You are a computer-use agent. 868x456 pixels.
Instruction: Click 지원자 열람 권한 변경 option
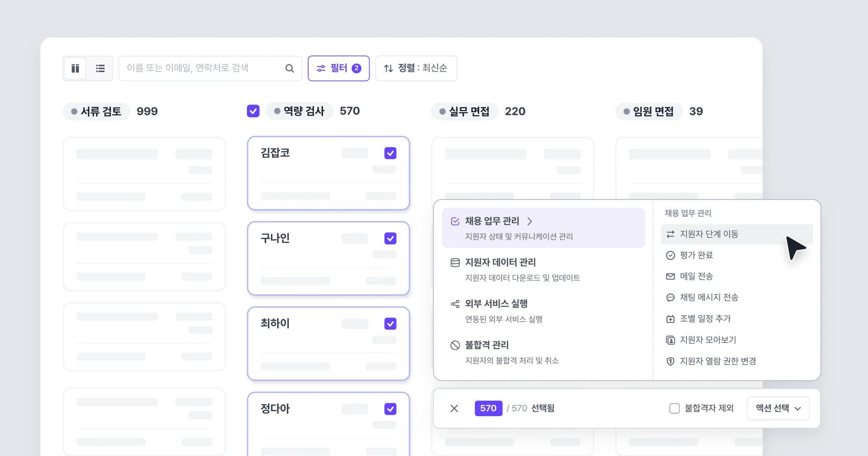tap(718, 361)
